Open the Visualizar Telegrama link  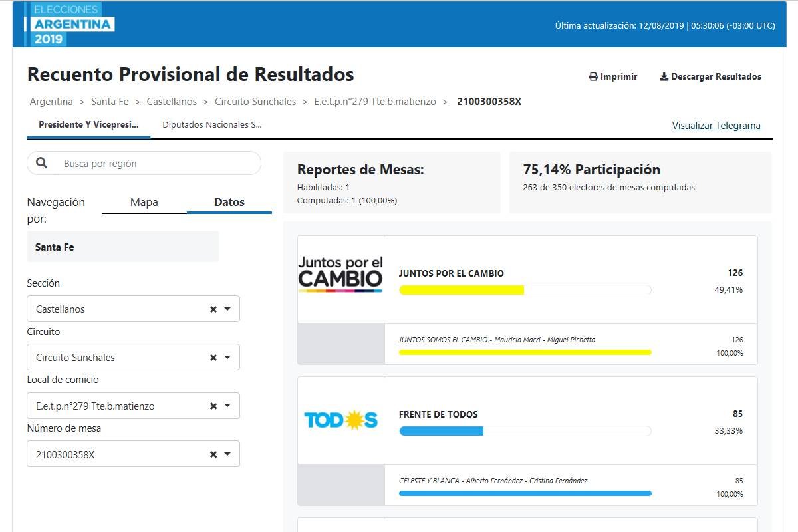click(716, 126)
